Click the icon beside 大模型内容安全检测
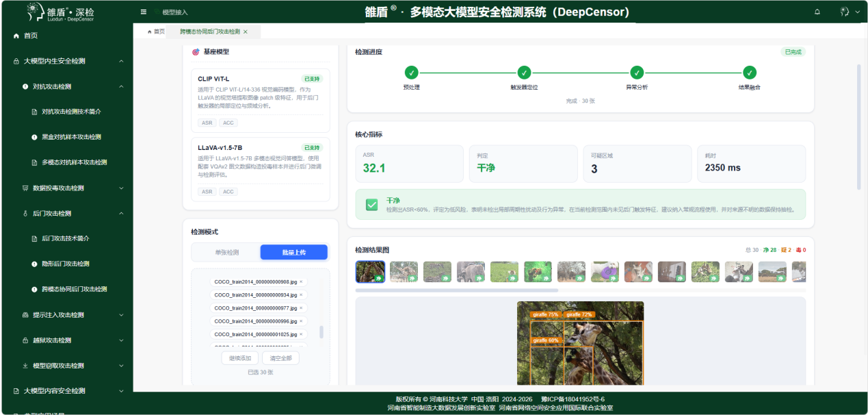Viewport: 868px width, 415px height. (16, 390)
